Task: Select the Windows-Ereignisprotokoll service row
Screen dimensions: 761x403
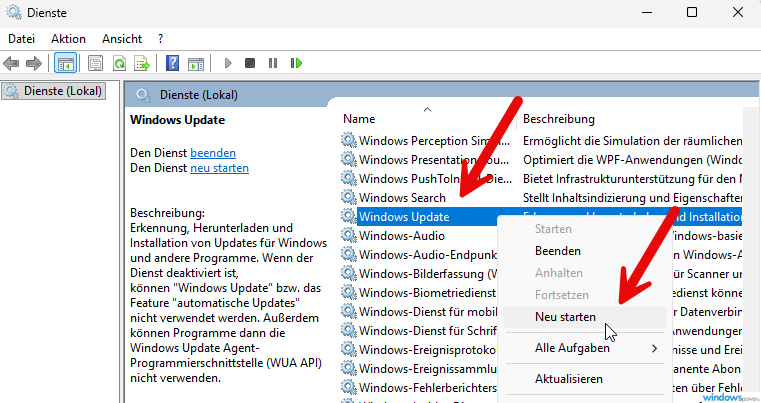Action: (x=419, y=349)
